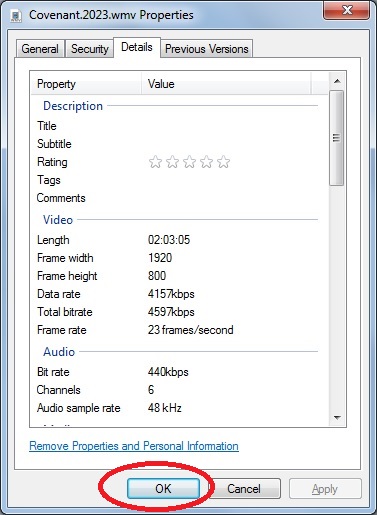Image resolution: width=377 pixels, height=515 pixels.
Task: Select the Details tab
Action: click(137, 47)
